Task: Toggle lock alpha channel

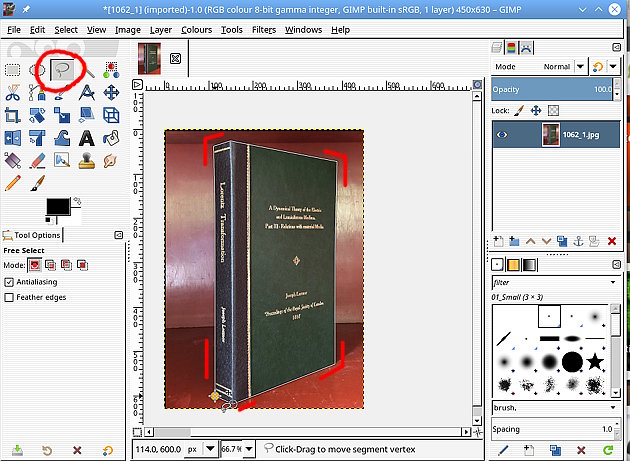Action: point(553,111)
